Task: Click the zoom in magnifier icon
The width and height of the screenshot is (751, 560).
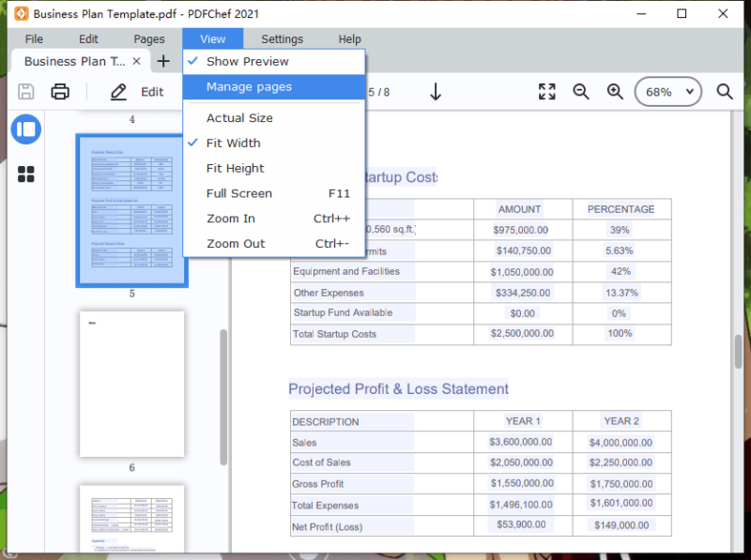Action: point(615,91)
